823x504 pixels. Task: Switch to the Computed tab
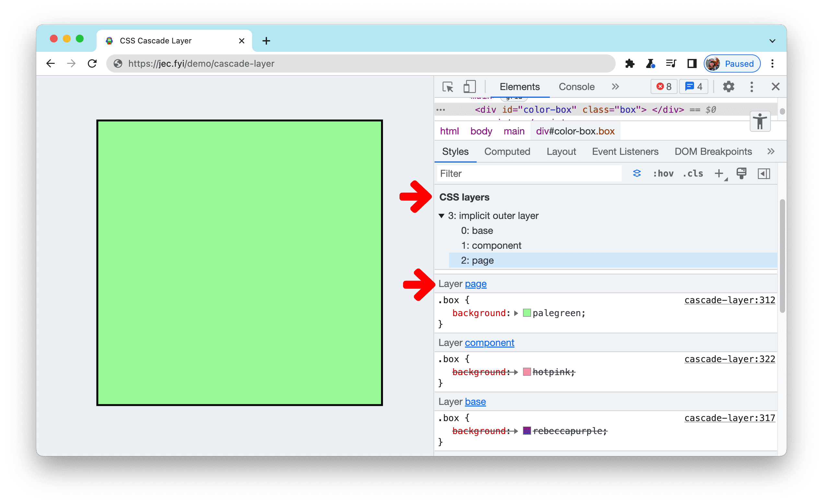click(508, 152)
